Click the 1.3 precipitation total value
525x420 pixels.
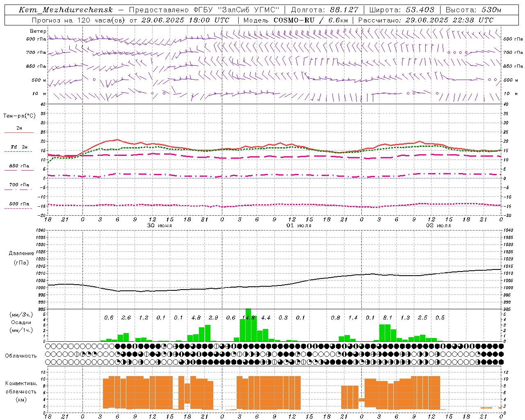(x=405, y=318)
